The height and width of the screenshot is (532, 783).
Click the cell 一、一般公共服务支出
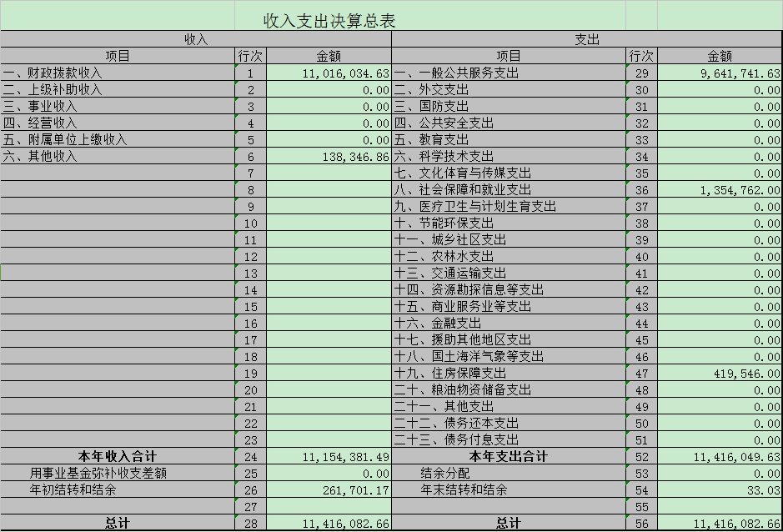click(509, 73)
